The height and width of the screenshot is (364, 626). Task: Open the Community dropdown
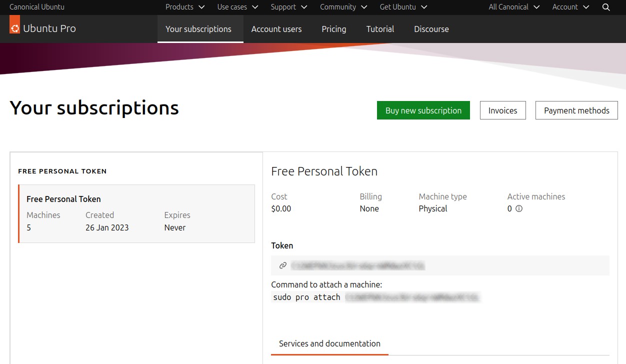coord(343,7)
